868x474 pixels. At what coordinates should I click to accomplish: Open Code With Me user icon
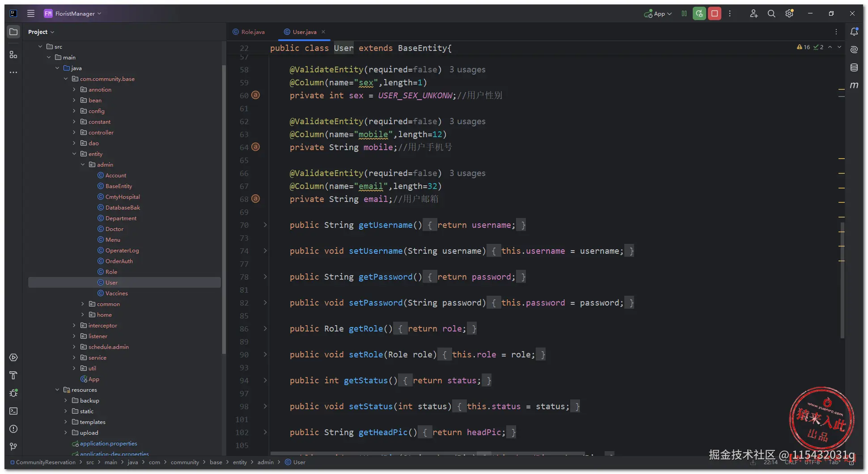pos(754,13)
